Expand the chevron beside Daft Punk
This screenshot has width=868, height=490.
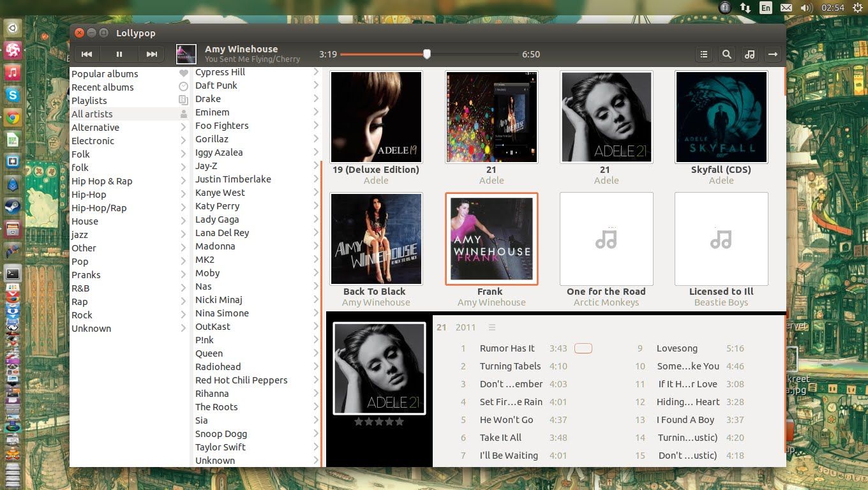click(316, 85)
